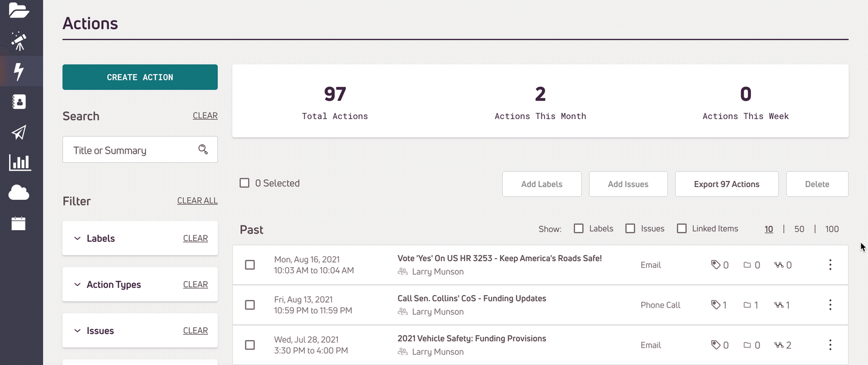Open the menu for Call Sen. Collins' action
Image resolution: width=868 pixels, height=365 pixels.
[x=830, y=305]
